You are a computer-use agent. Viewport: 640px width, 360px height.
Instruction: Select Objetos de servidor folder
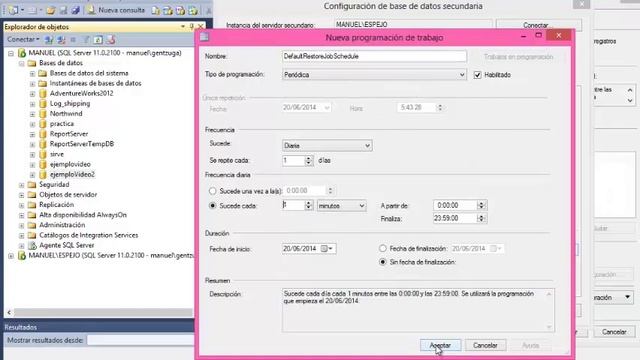click(68, 195)
